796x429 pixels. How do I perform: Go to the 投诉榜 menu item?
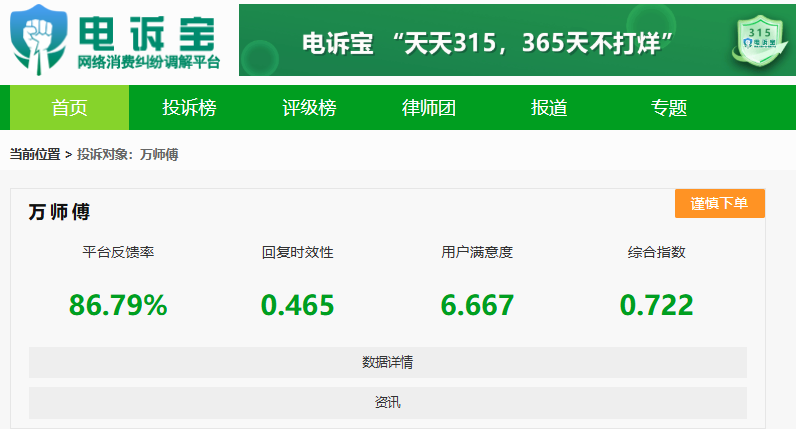pyautogui.click(x=189, y=108)
